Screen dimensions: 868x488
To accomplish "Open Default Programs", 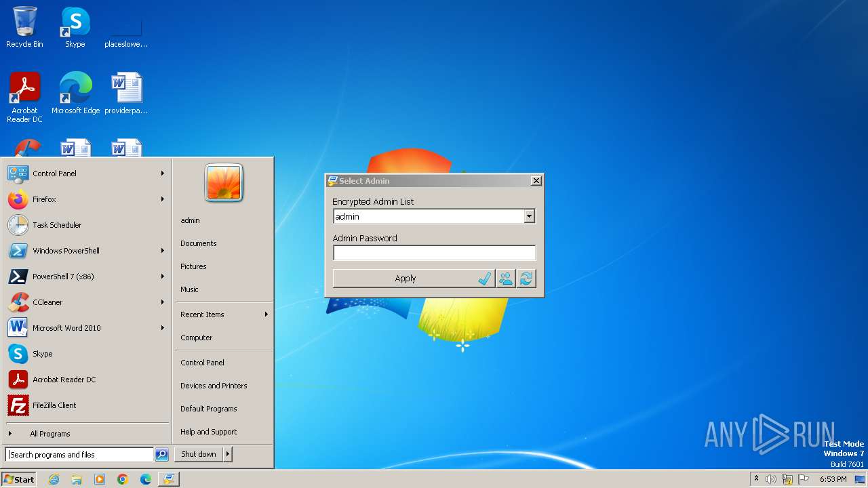I will [x=208, y=409].
